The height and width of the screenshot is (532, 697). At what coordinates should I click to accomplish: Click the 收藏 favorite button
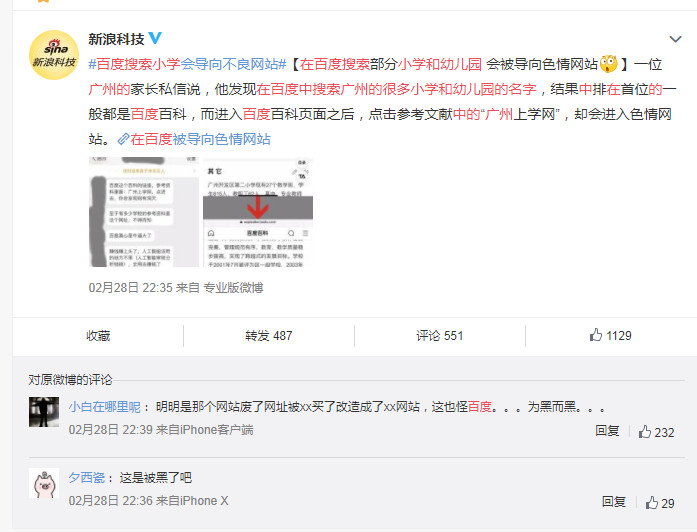tap(98, 335)
